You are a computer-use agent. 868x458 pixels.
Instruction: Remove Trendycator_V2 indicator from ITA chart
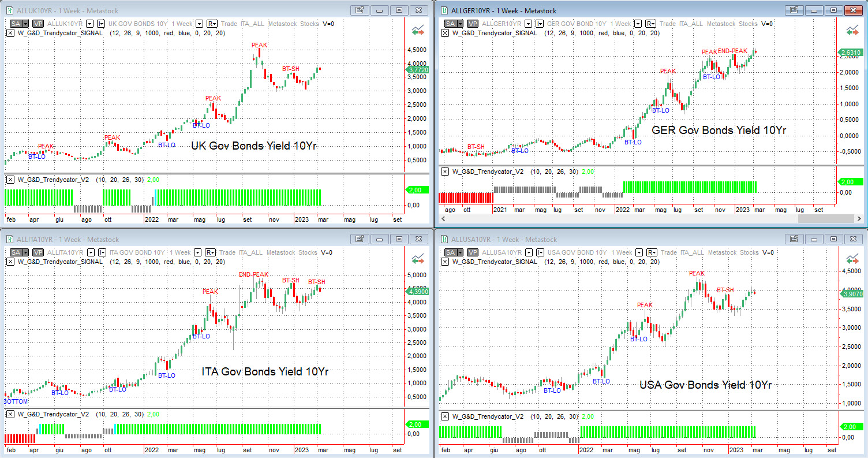9,414
